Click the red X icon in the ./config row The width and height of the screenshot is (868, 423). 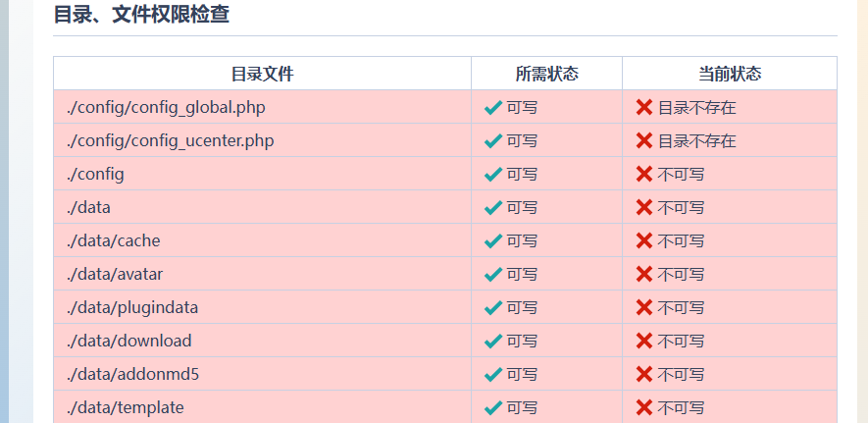coord(644,174)
